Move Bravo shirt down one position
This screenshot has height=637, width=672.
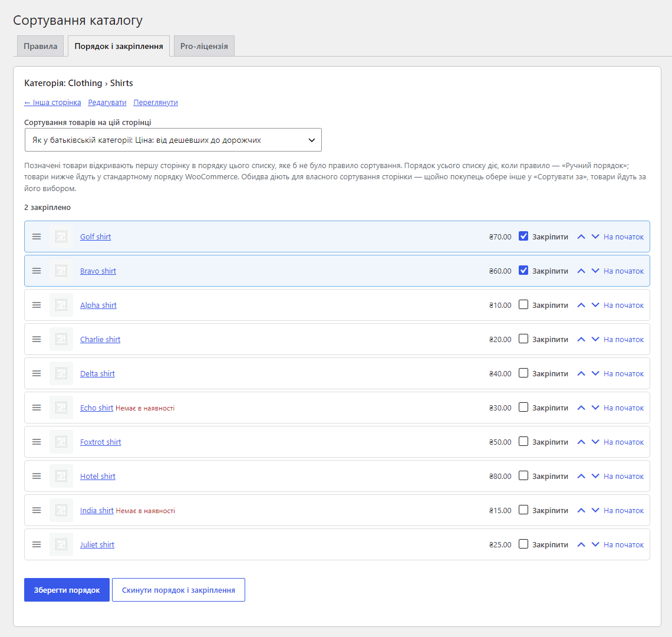(x=595, y=271)
